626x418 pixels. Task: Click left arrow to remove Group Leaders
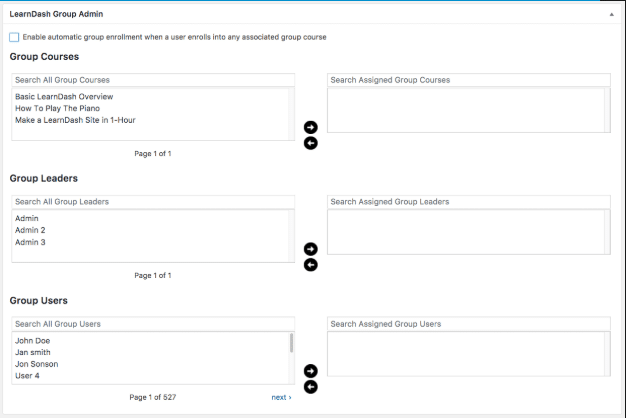pyautogui.click(x=311, y=265)
